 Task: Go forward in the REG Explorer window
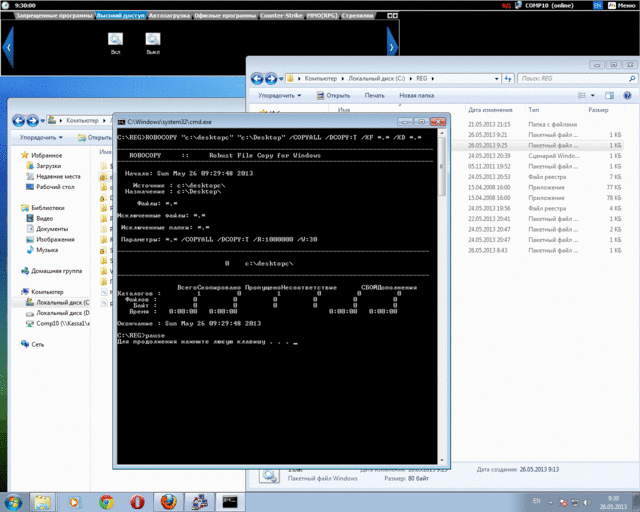[271, 78]
